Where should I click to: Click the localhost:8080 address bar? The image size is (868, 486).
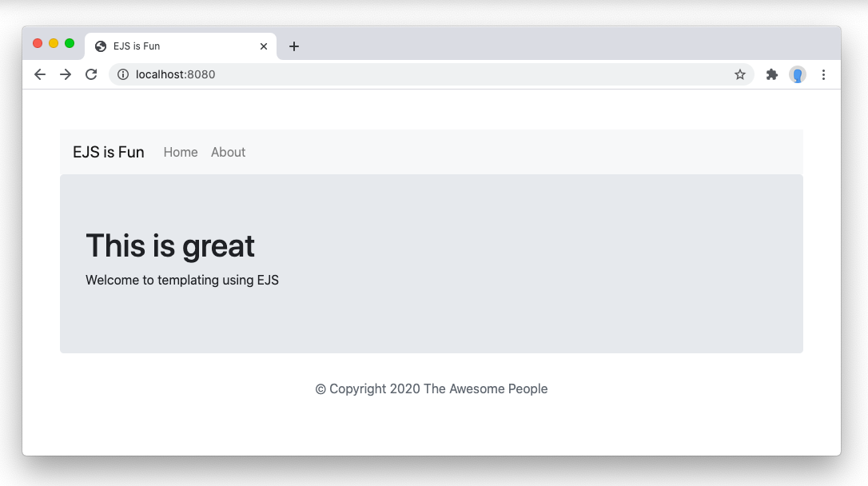432,74
